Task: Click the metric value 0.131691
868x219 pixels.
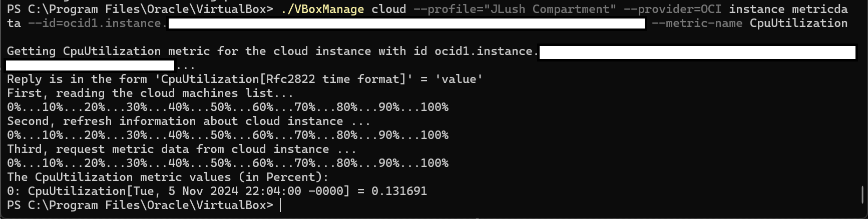Action: point(399,191)
